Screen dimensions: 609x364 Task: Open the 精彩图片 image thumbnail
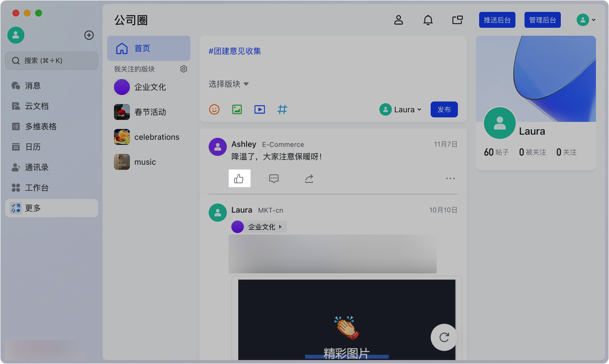tap(346, 320)
